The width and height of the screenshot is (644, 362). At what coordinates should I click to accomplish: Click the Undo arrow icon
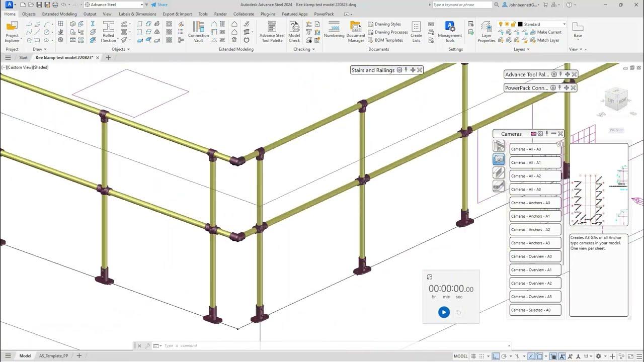click(64, 5)
